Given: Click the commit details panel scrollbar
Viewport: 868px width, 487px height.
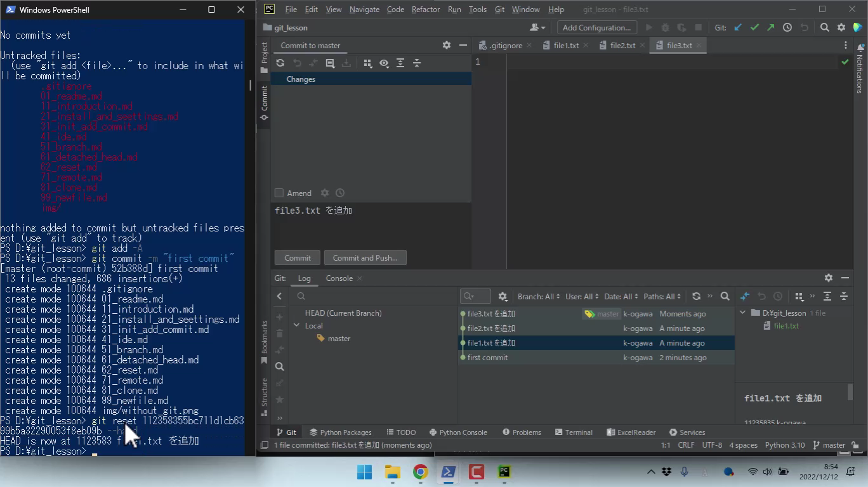Looking at the screenshot, I should [x=850, y=393].
